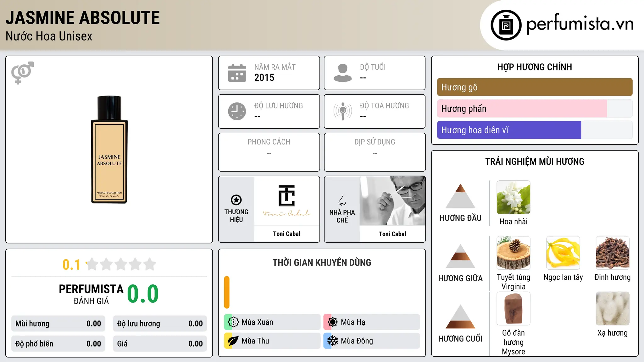Click the PERFUMISTA ĐÁNH GIÁ label
The width and height of the screenshot is (644, 362).
91,294
